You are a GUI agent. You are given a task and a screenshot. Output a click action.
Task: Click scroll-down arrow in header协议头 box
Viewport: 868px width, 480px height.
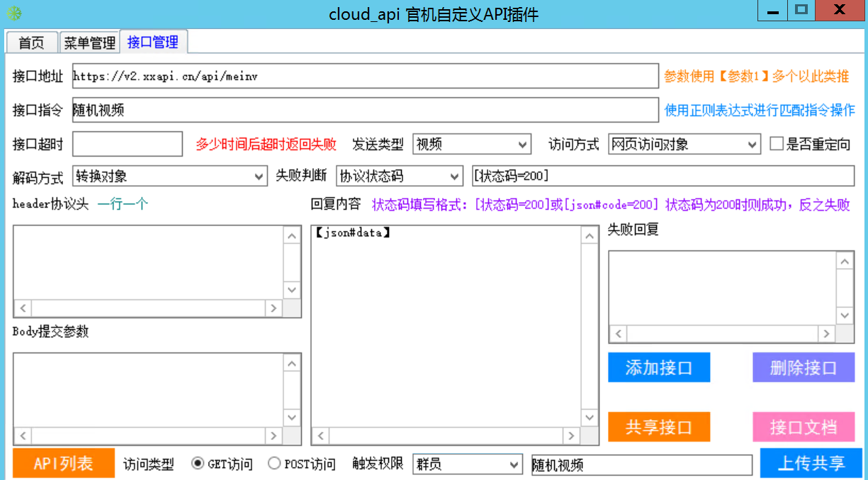pos(292,289)
